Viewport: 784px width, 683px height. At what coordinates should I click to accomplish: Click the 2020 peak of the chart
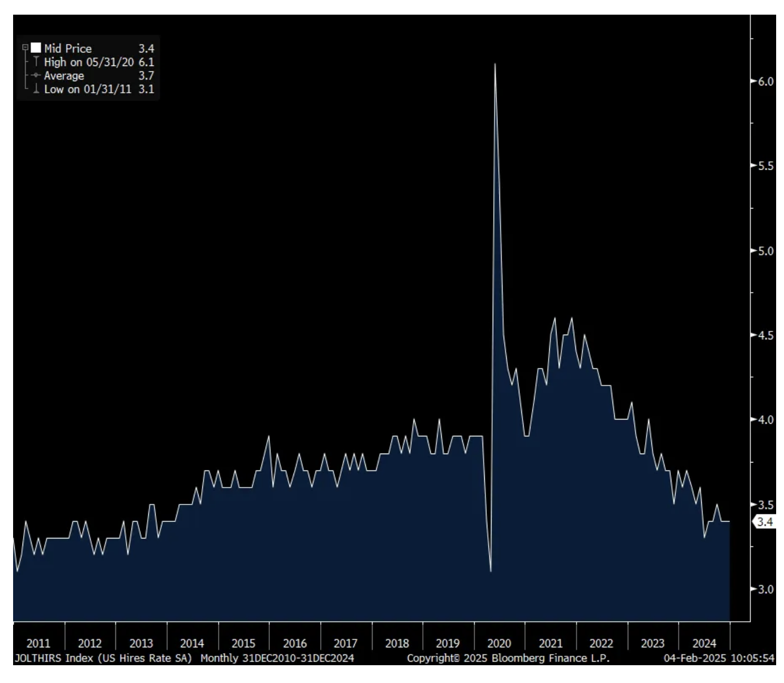495,65
